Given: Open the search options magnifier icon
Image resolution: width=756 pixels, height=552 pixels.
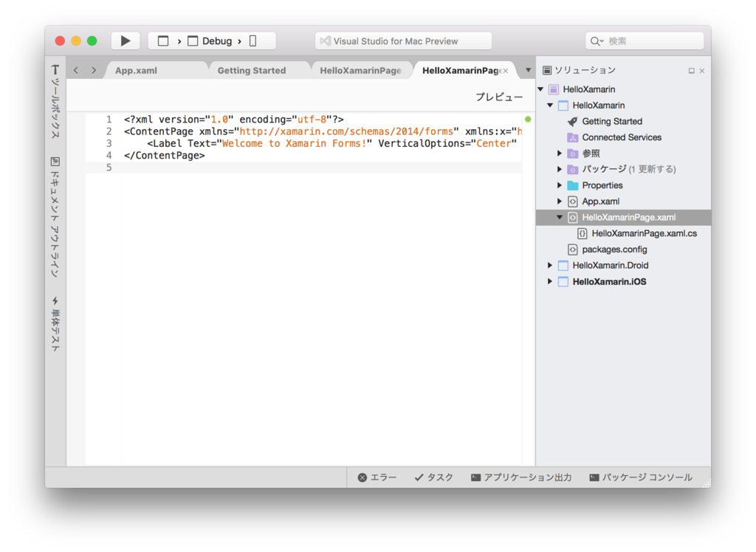Looking at the screenshot, I should [597, 41].
